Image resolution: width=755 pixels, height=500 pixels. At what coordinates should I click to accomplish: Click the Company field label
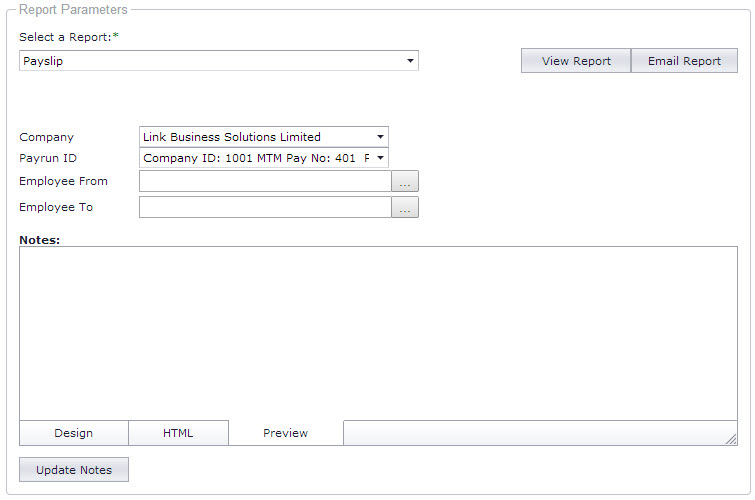tap(46, 137)
